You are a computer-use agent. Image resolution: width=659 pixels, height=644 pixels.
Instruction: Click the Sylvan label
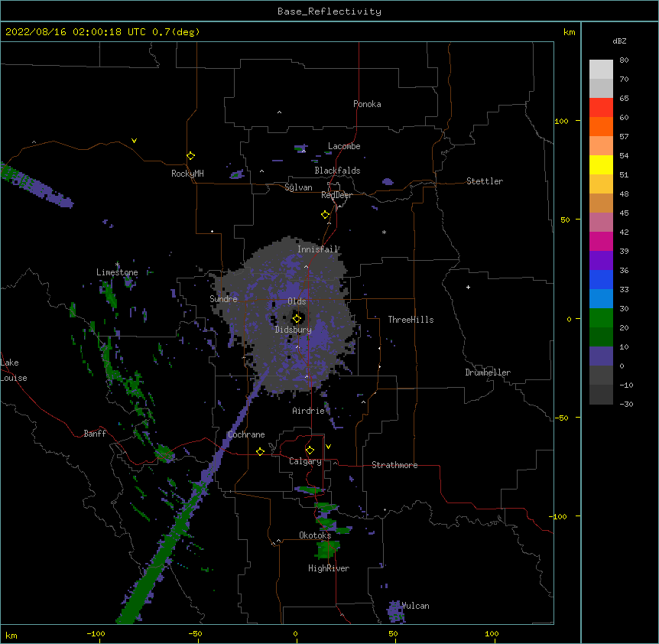[x=298, y=187]
